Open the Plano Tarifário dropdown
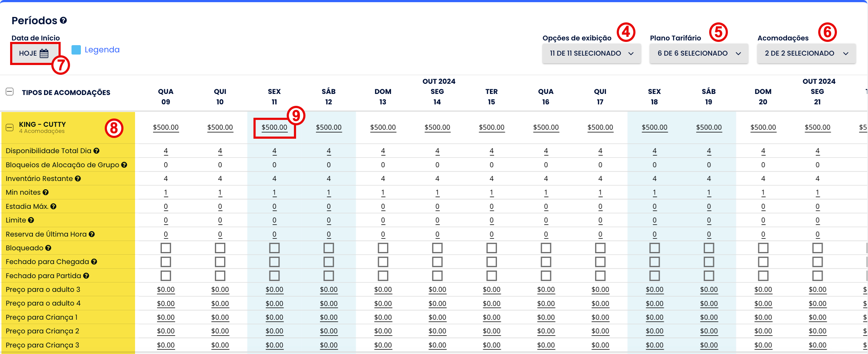Viewport: 868px width, 354px height. point(699,53)
